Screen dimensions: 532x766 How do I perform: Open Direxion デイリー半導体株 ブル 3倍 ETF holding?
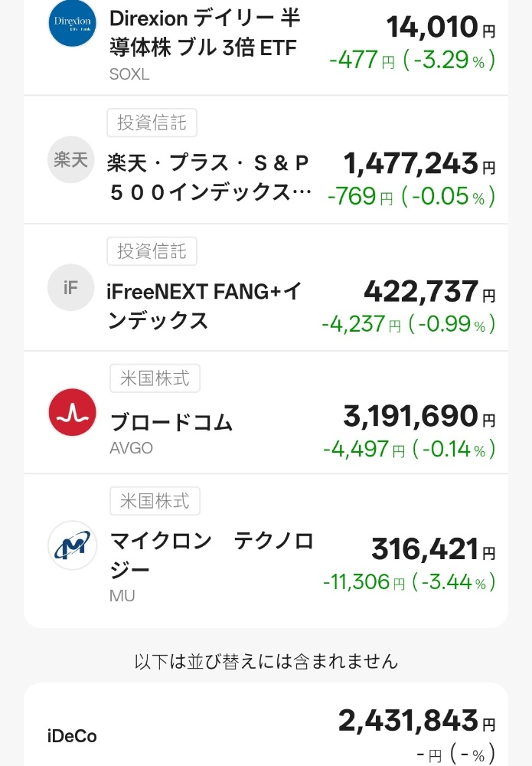[x=266, y=47]
